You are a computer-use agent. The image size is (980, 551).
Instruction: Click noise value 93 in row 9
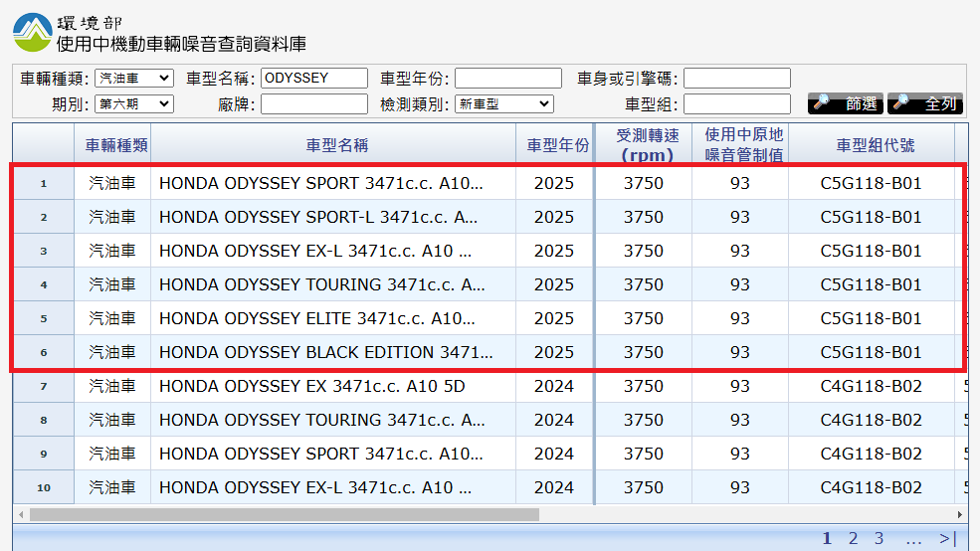tap(740, 454)
